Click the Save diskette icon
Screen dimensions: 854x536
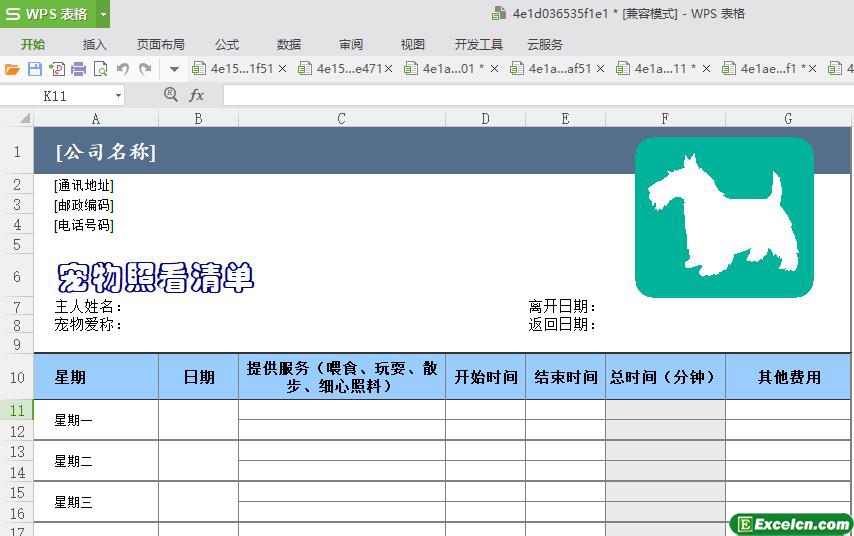35,69
